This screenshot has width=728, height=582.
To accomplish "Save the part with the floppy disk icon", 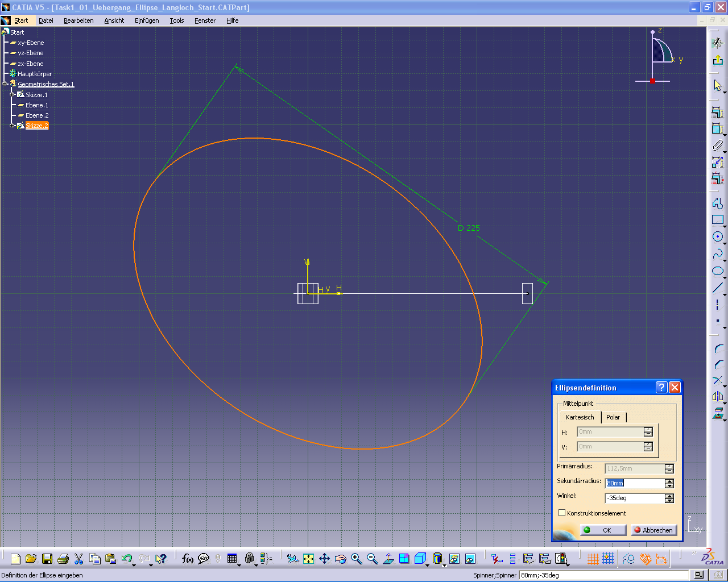I will point(47,559).
